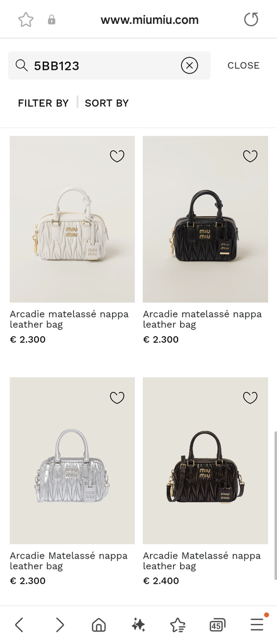
Task: Close the search panel
Action: tap(243, 65)
